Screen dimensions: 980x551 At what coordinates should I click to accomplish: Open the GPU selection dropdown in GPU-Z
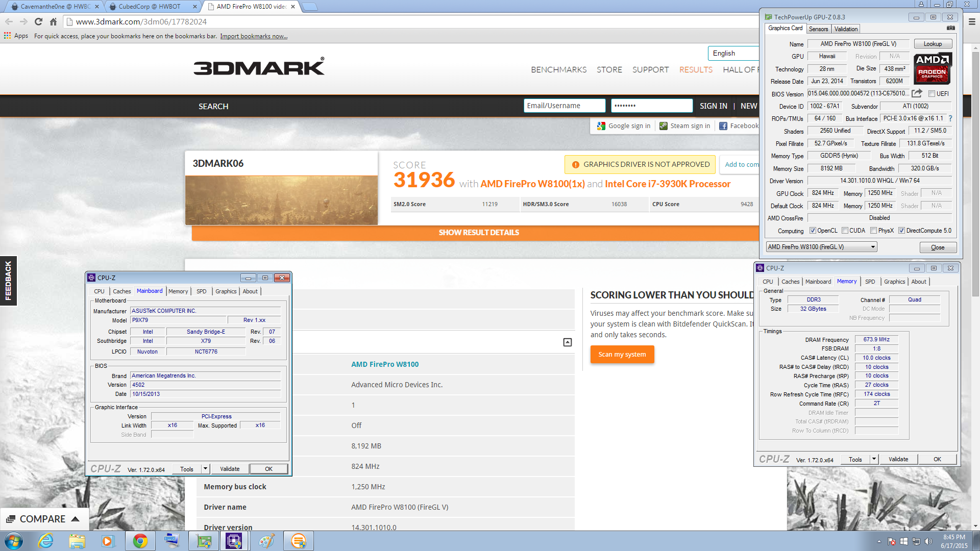tap(821, 247)
